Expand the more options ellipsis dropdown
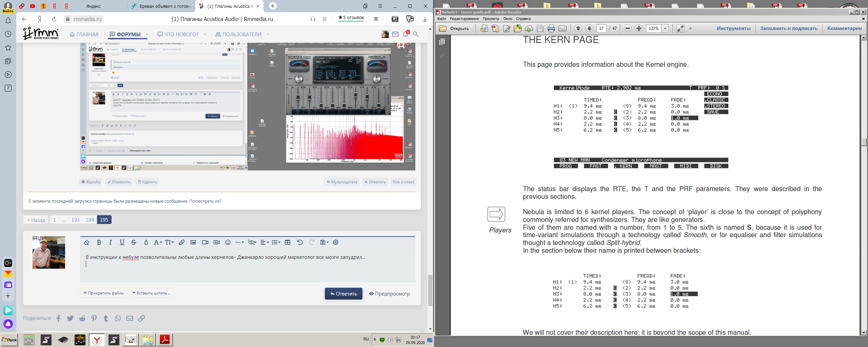 coord(240,242)
